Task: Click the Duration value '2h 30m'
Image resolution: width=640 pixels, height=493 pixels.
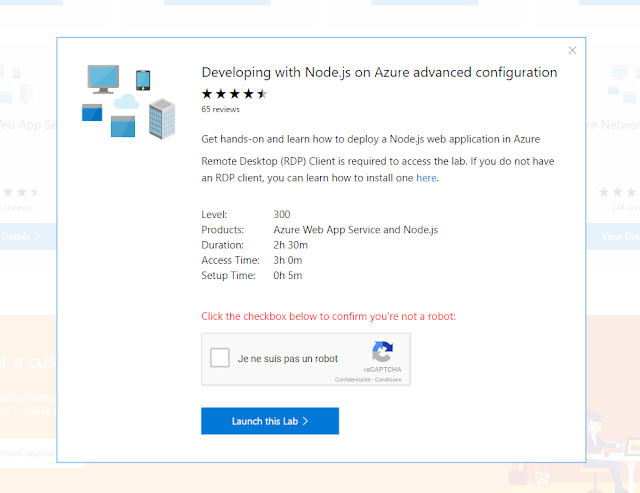Action: click(291, 245)
